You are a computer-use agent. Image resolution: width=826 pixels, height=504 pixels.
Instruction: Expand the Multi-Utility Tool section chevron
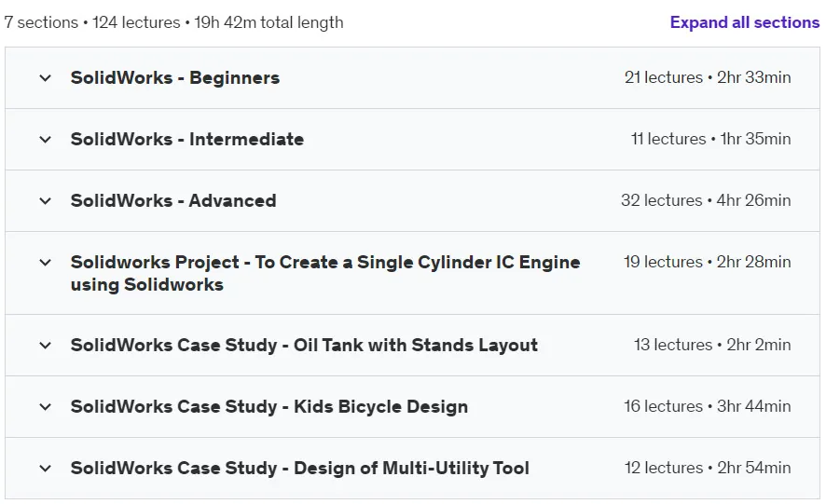pyautogui.click(x=46, y=469)
